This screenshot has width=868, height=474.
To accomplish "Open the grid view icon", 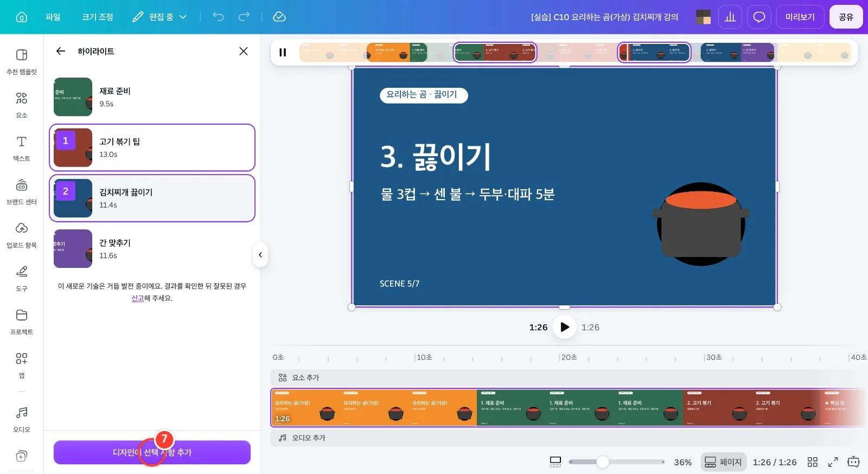I will click(812, 462).
